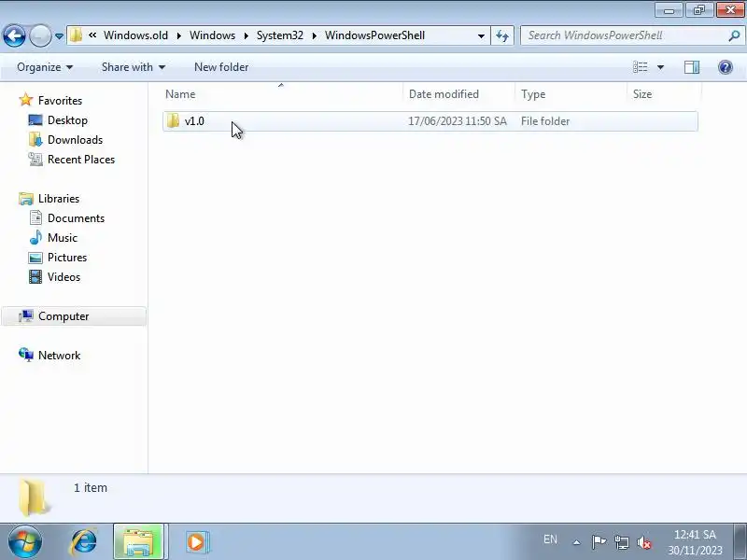Go back with the blue Back arrow

14,35
